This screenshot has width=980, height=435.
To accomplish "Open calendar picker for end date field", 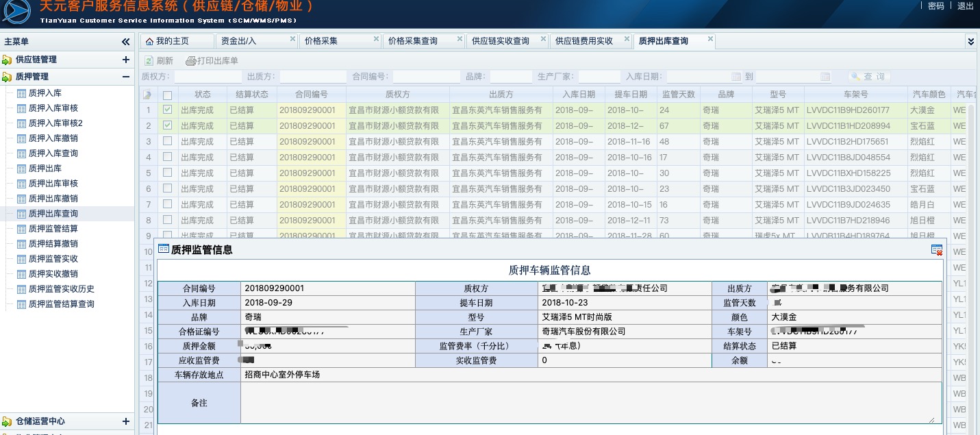I will coord(825,77).
